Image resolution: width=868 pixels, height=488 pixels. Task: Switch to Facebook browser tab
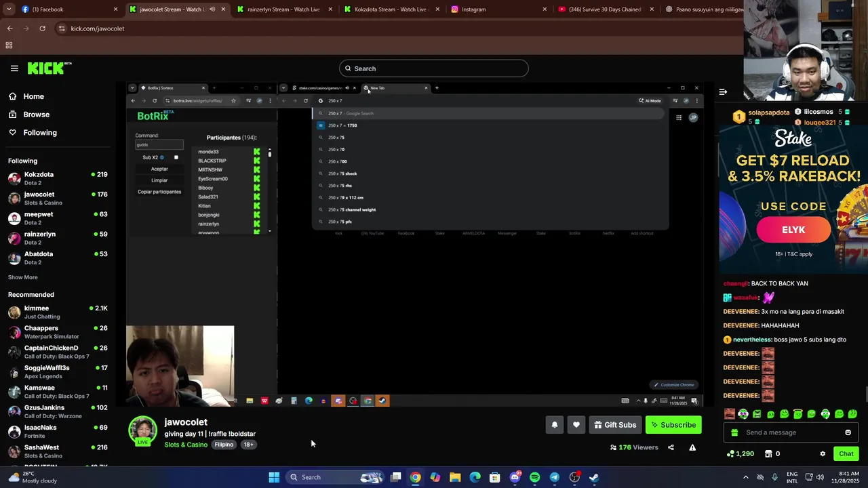[68, 9]
